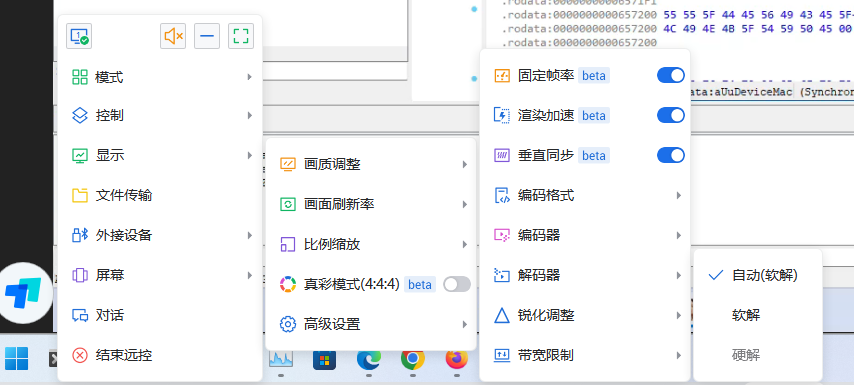Click the colorful ring icon for 真彩模式
The width and height of the screenshot is (854, 385).
pos(288,284)
